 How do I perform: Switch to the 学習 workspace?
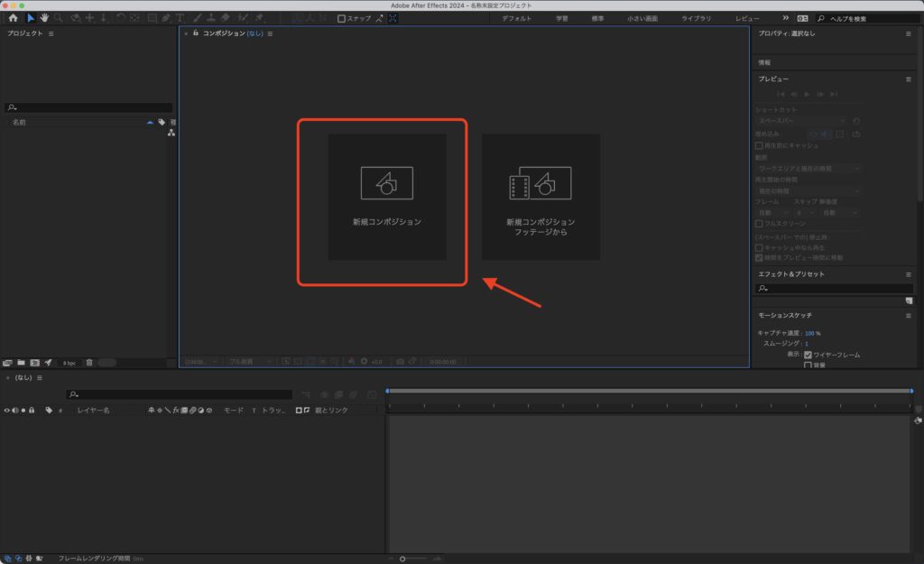click(x=562, y=19)
